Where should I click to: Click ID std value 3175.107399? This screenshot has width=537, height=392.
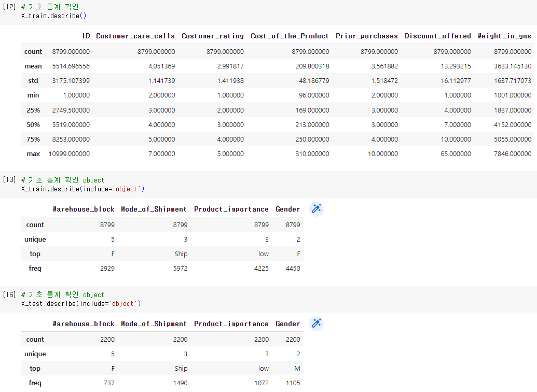(71, 81)
